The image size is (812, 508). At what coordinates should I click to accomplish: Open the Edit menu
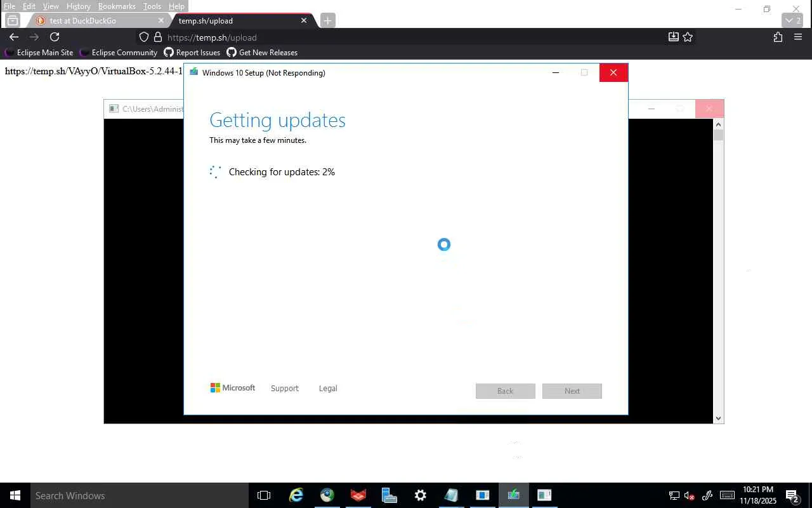pyautogui.click(x=29, y=6)
